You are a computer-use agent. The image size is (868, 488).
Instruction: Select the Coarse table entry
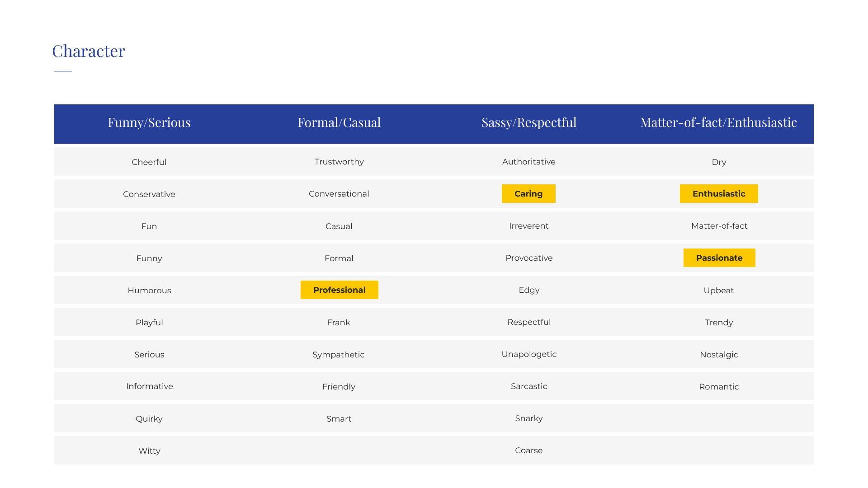[x=529, y=450]
